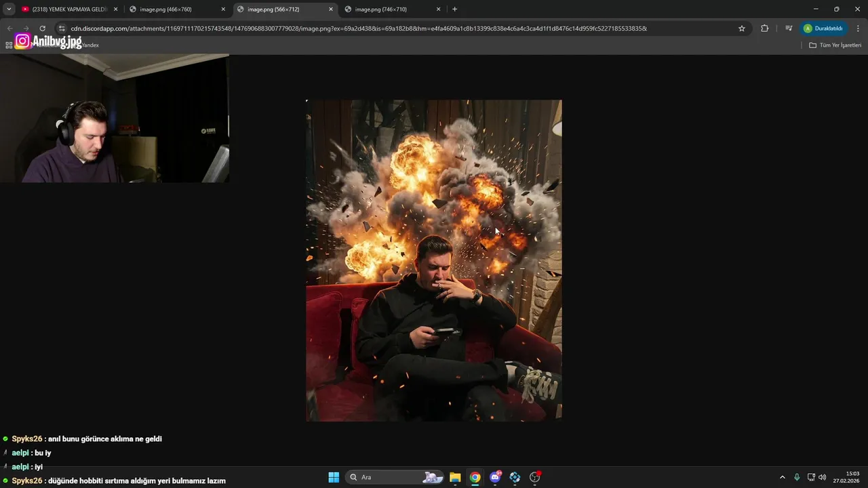
Task: Open the volume speaker tray icon
Action: pyautogui.click(x=823, y=477)
